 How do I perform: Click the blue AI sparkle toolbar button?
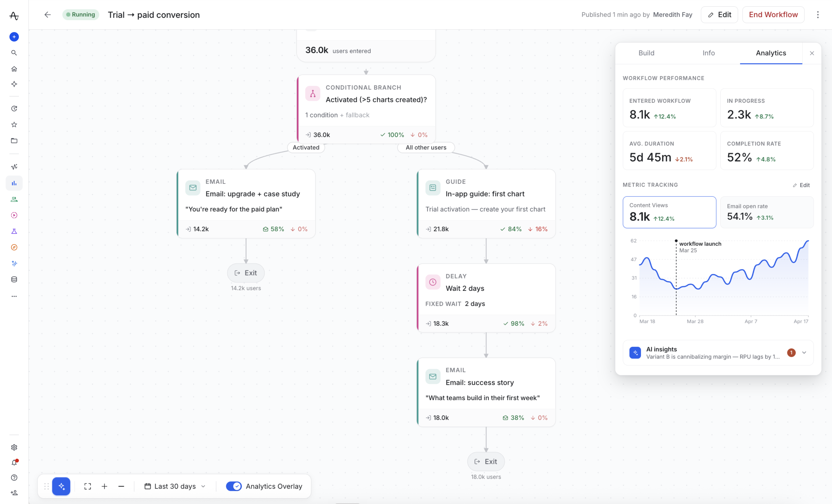(61, 486)
